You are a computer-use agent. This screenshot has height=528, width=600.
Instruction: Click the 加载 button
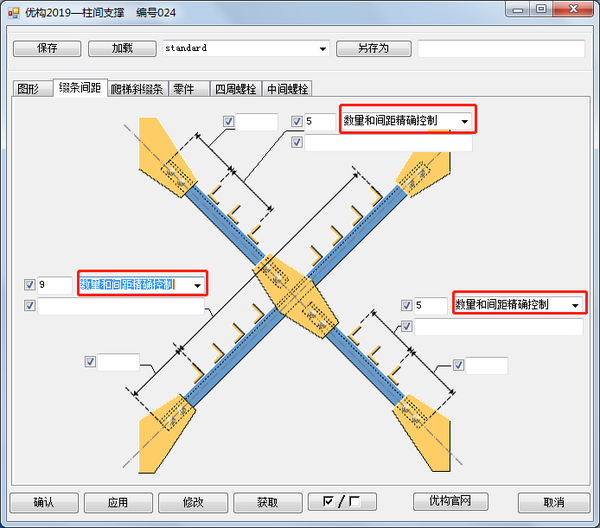tap(122, 48)
